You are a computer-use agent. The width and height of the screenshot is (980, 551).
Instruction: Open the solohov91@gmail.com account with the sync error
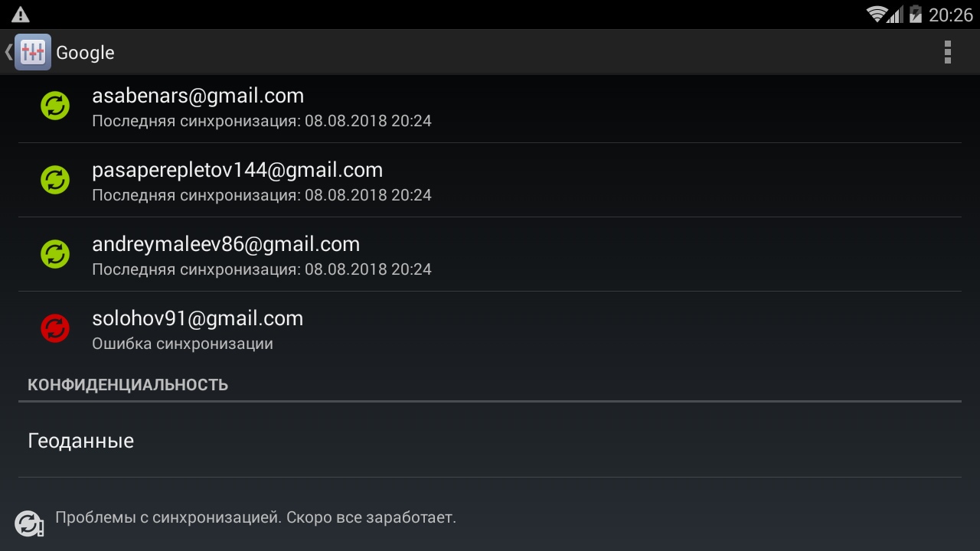coord(490,328)
